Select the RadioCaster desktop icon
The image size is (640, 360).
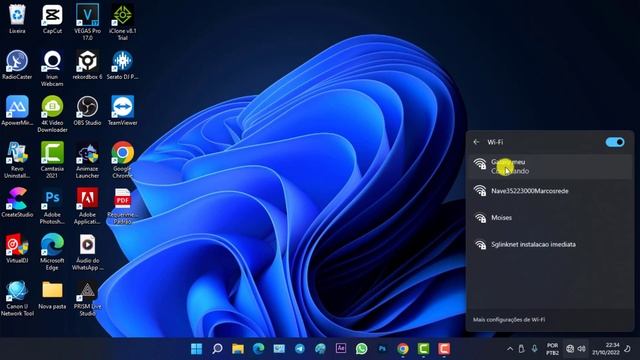point(17,64)
